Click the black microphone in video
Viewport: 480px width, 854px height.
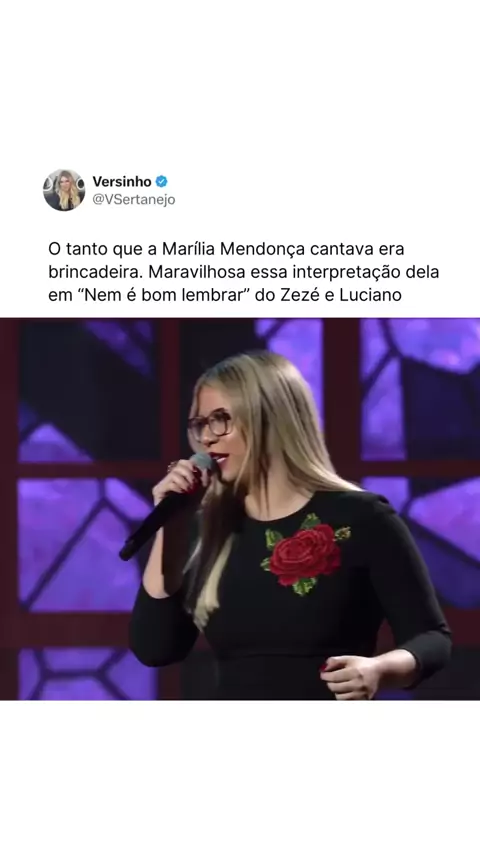[166, 508]
